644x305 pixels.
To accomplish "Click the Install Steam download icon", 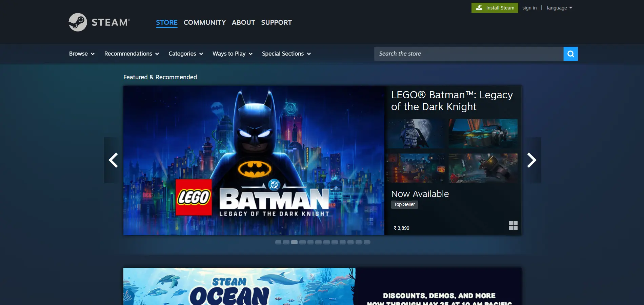I will coord(479,8).
